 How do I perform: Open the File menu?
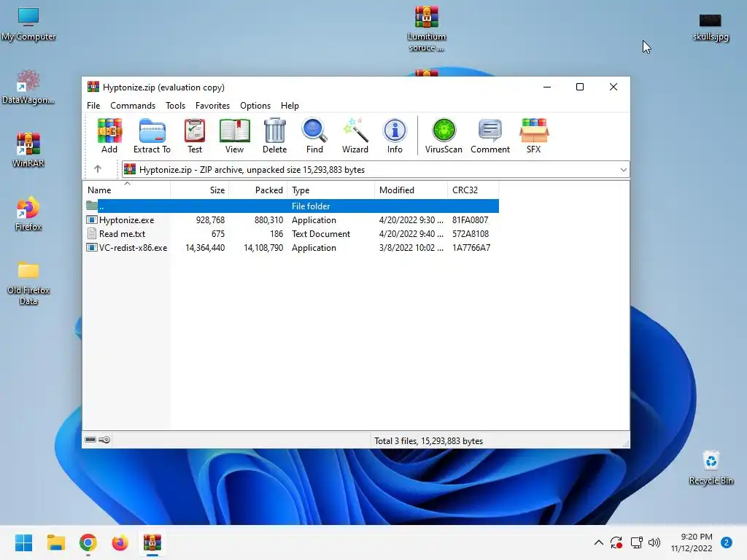[93, 106]
